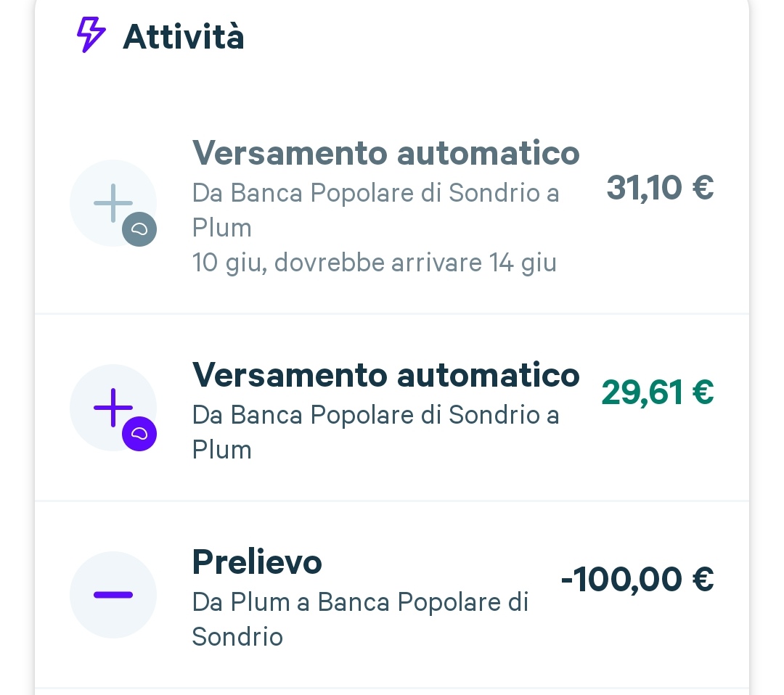
Task: Tap the purple brain badge on completed deposit
Action: pyautogui.click(x=139, y=434)
